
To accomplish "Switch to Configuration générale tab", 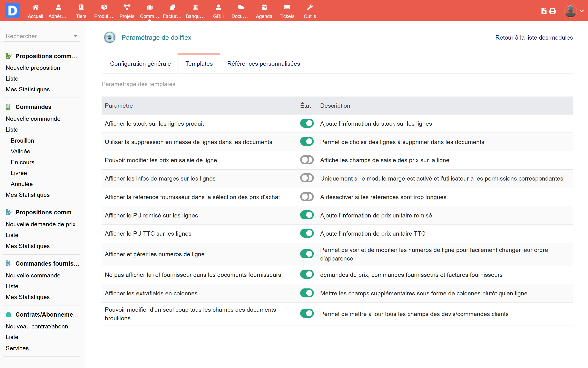I will pyautogui.click(x=140, y=63).
